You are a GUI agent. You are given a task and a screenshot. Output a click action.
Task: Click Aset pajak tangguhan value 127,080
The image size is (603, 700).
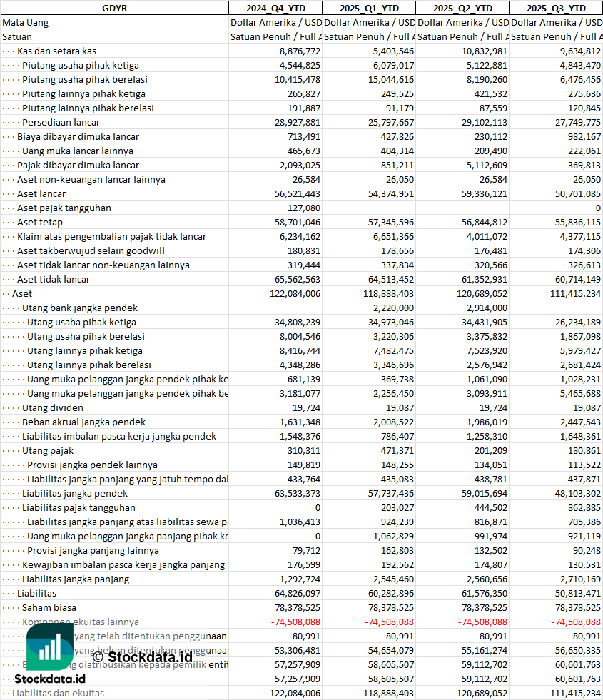[x=304, y=208]
